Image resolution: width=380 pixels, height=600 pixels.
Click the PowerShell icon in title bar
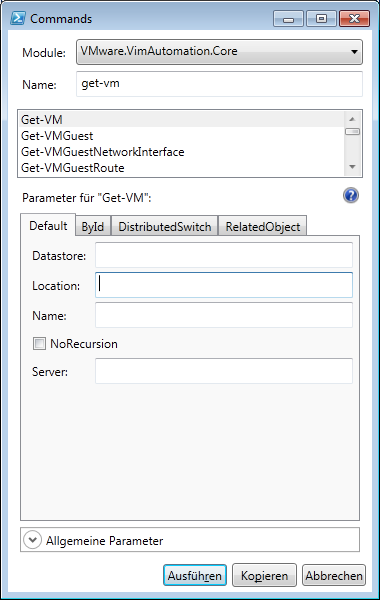18,18
